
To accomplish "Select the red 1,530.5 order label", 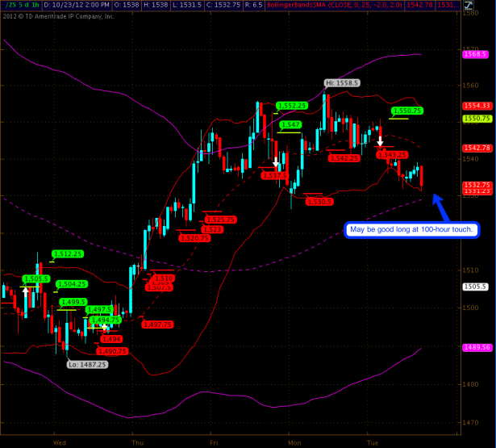I will coord(320,202).
